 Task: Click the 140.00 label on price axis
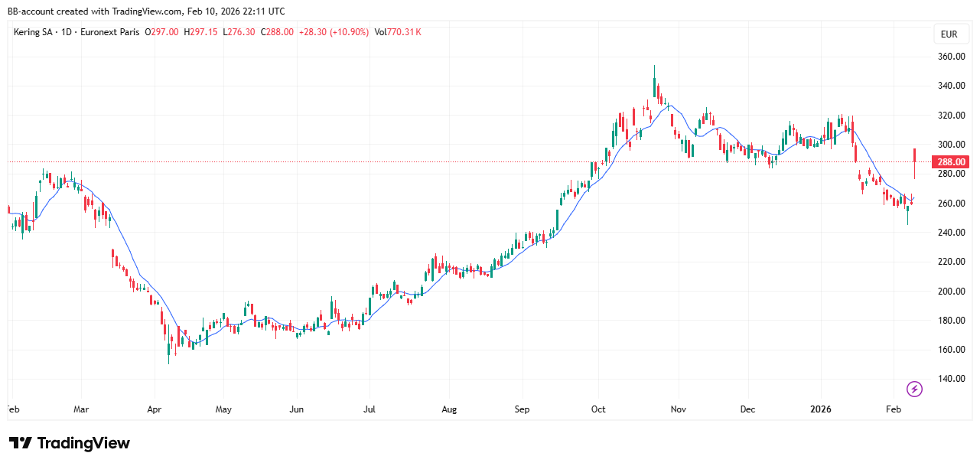(x=951, y=379)
